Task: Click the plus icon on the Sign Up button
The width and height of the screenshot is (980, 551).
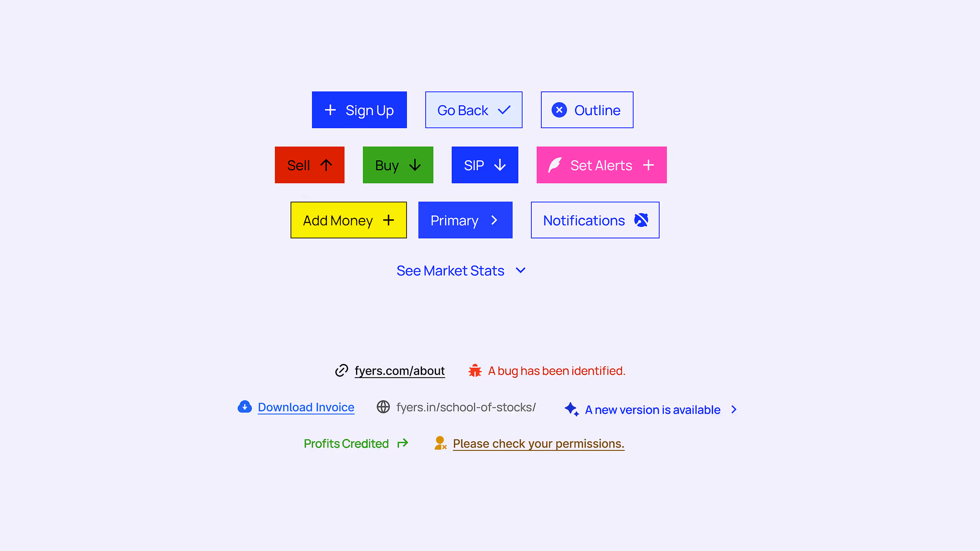Action: pyautogui.click(x=330, y=110)
